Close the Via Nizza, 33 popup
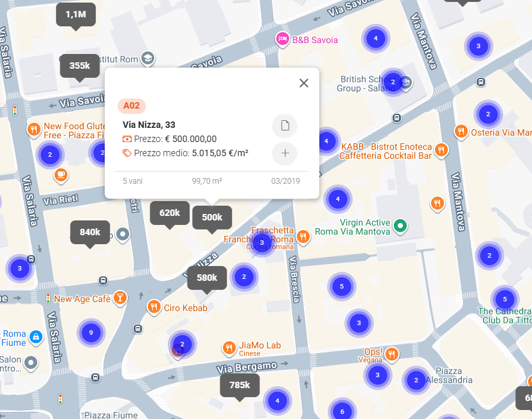 [x=304, y=83]
